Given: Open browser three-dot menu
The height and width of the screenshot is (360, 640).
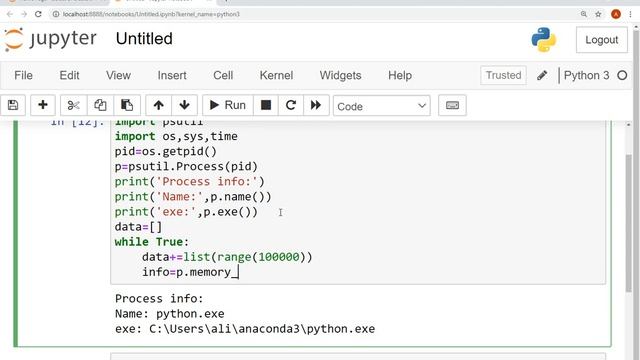Looking at the screenshot, I should click(x=631, y=14).
